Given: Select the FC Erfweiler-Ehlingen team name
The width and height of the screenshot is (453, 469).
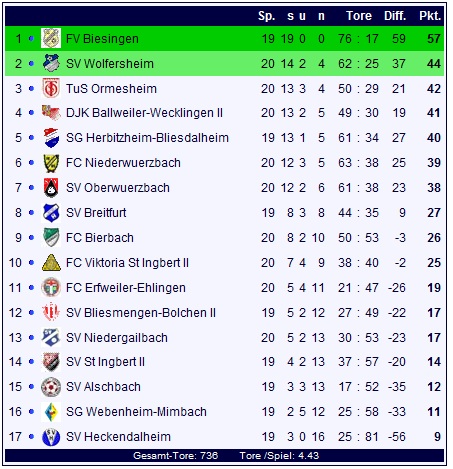Looking at the screenshot, I should [126, 288].
